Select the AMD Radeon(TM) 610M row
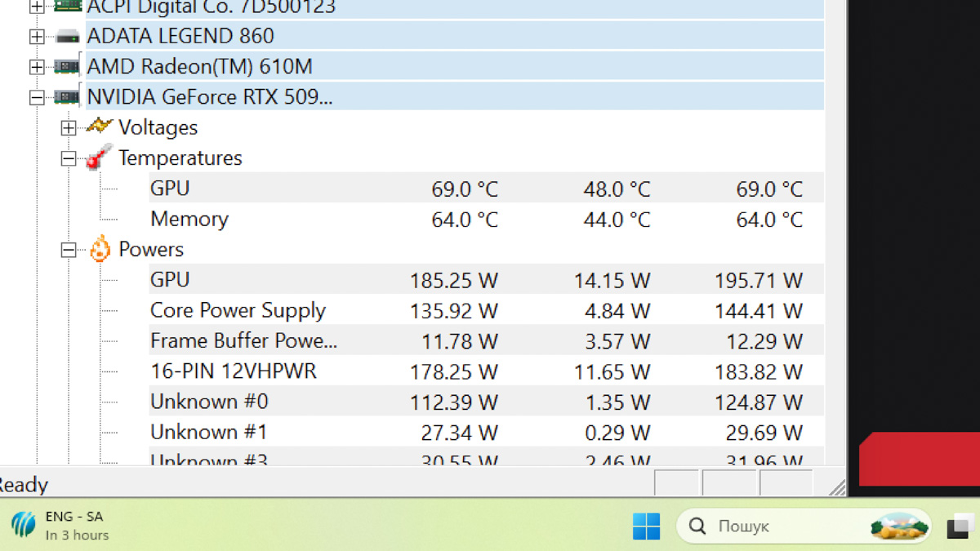 point(455,66)
